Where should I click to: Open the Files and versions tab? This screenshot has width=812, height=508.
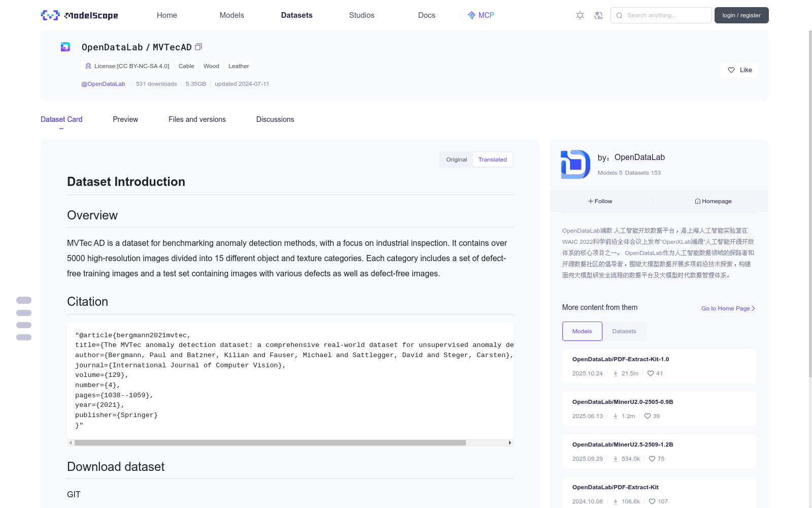197,119
